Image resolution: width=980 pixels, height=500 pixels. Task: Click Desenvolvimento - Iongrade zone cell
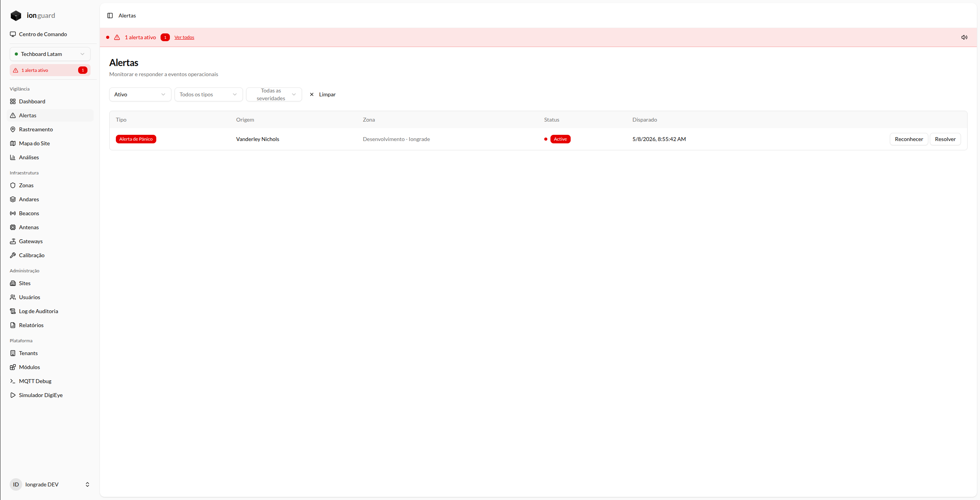pos(396,139)
